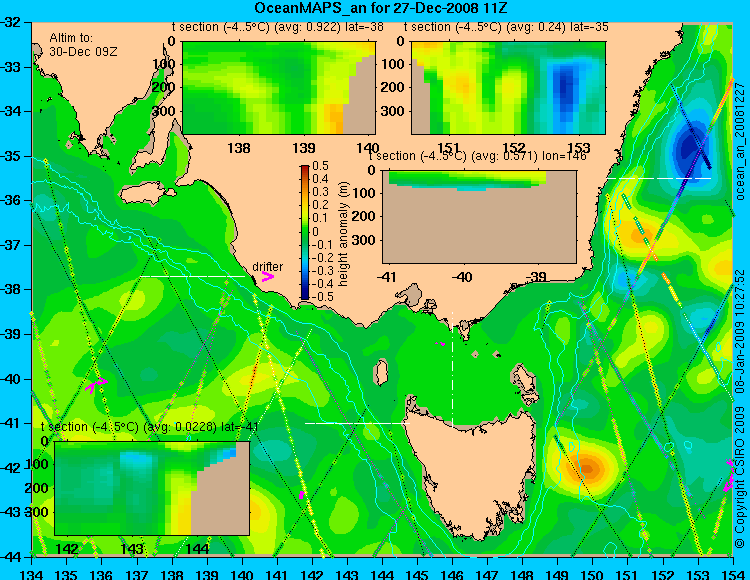
Task: Open the lon=146 temperature section inset
Action: tap(479, 217)
